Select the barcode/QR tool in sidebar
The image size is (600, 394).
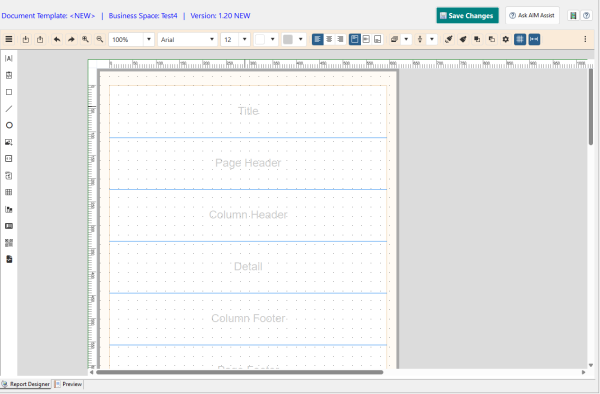click(9, 243)
